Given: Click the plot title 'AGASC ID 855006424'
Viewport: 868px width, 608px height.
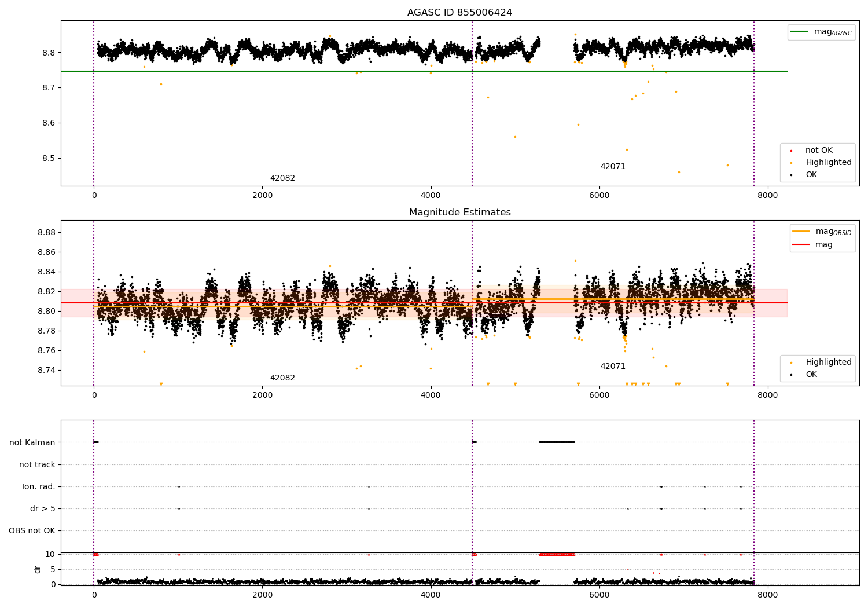Looking at the screenshot, I should tap(459, 13).
